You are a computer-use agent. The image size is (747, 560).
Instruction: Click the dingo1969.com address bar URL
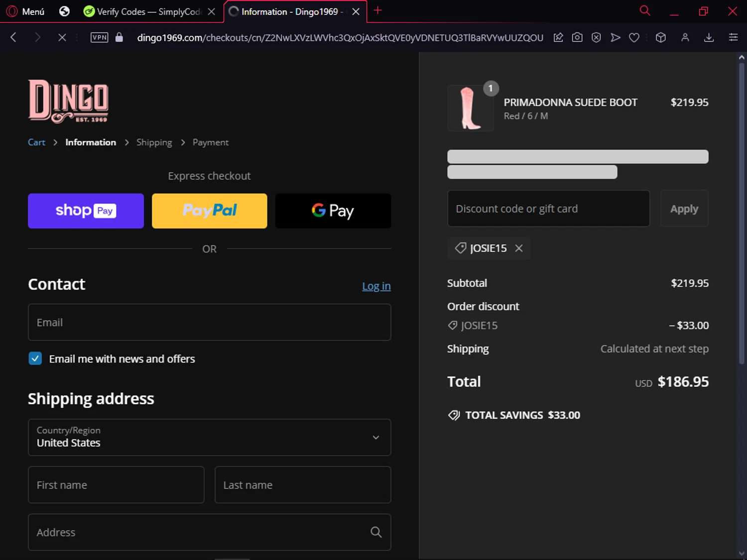340,38
